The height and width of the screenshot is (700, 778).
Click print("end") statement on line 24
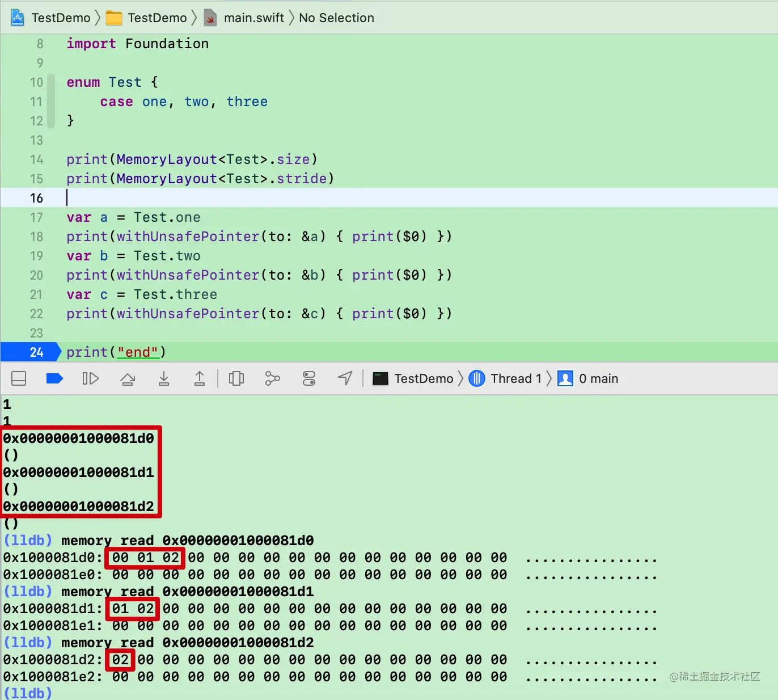coord(116,352)
